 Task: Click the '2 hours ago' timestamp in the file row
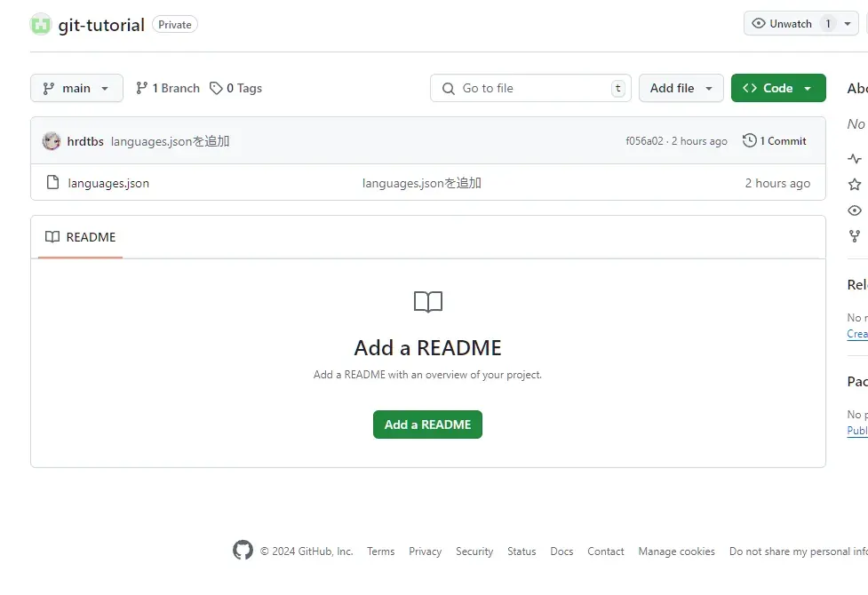[x=777, y=183]
